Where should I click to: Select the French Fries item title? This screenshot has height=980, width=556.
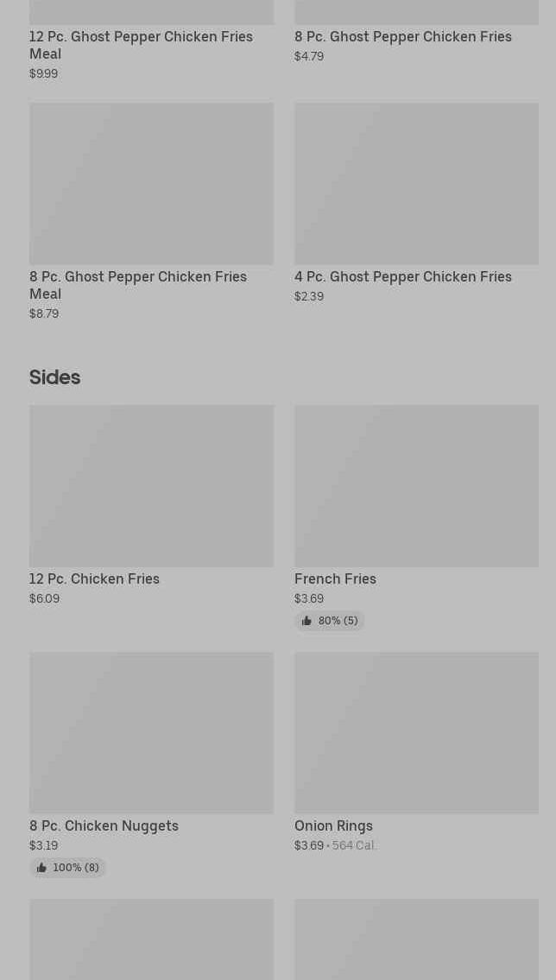(x=335, y=579)
